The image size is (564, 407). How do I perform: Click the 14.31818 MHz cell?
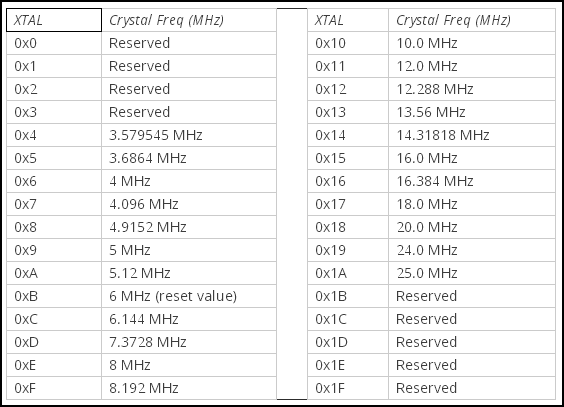(x=472, y=135)
